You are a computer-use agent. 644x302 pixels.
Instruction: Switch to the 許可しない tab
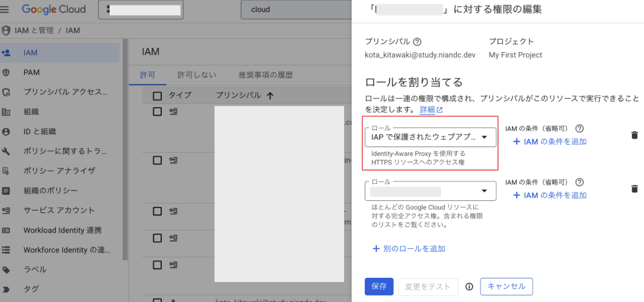(197, 75)
